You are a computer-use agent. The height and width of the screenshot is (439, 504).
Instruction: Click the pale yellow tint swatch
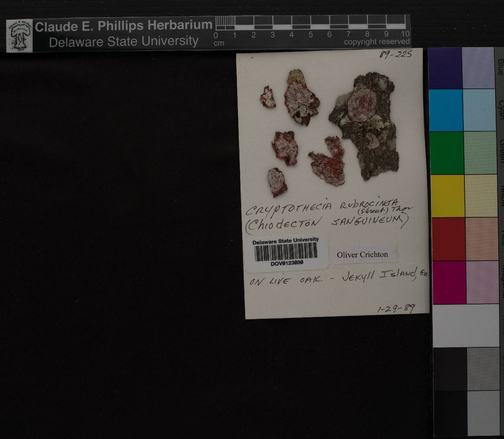481,196
